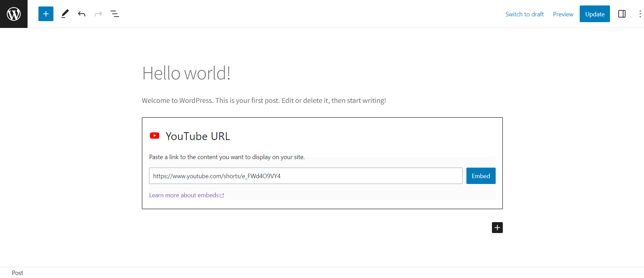Click the Post breadcrumb in footer
The height and width of the screenshot is (278, 644).
click(x=18, y=273)
